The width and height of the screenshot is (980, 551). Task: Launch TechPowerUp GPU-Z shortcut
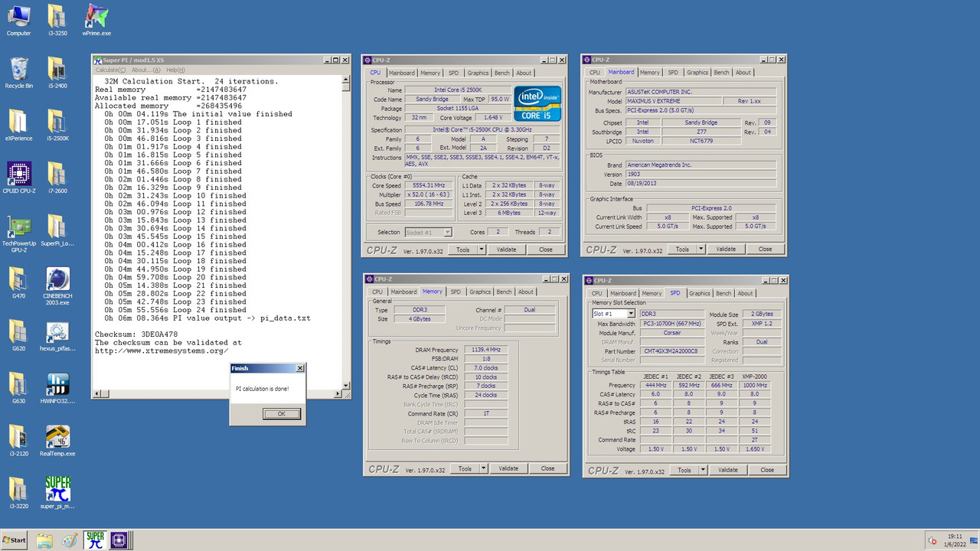(x=18, y=233)
